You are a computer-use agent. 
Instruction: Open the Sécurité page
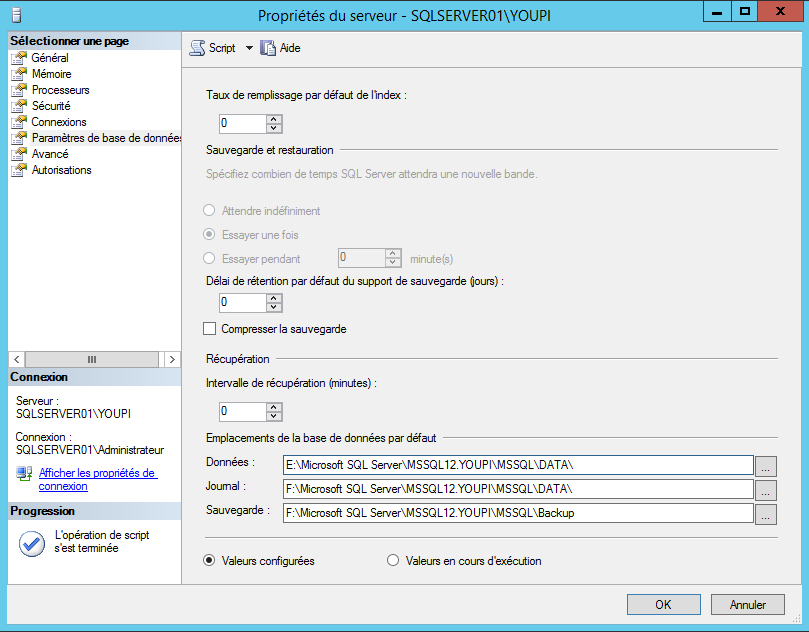pos(51,106)
